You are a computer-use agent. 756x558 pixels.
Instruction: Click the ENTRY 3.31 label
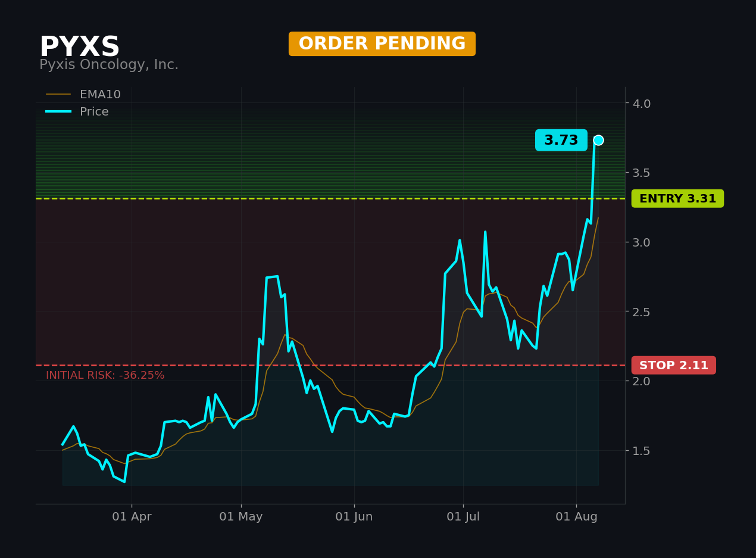[x=677, y=199]
